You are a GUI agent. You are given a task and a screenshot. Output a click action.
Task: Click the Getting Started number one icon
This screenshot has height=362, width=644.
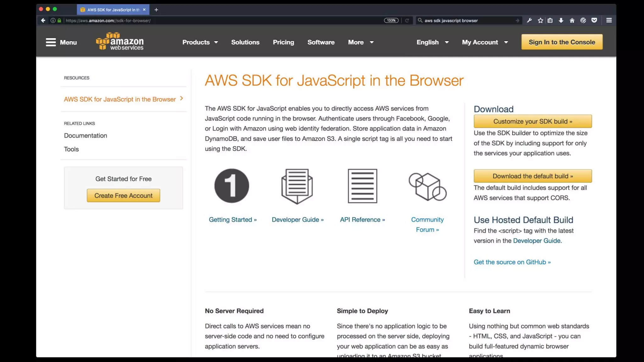(x=232, y=186)
